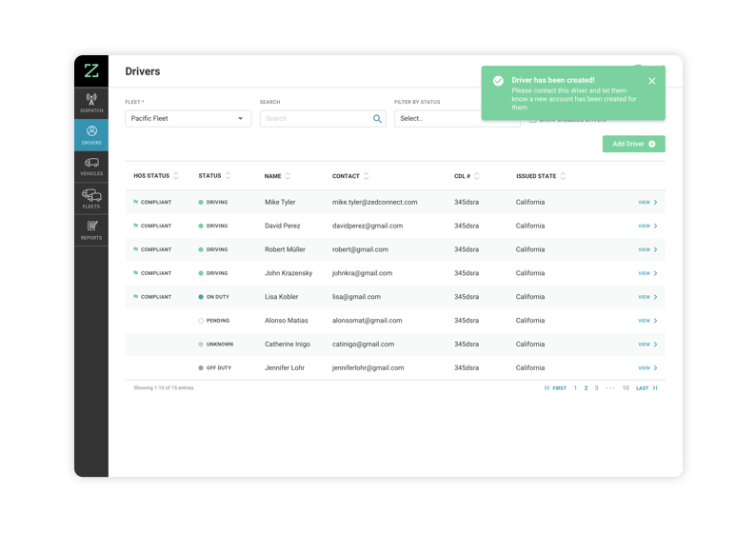Select the Drivers sidebar icon
The width and height of the screenshot is (756, 533).
[x=91, y=135]
